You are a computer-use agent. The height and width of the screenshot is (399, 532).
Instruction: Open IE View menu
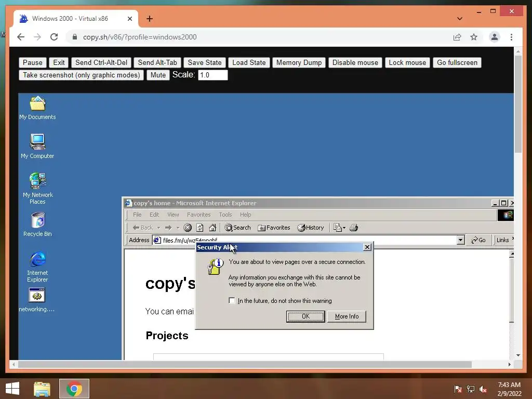[173, 215]
